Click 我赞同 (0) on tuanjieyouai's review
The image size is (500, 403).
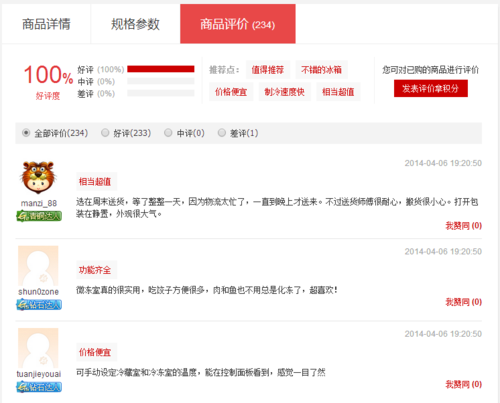coord(464,384)
